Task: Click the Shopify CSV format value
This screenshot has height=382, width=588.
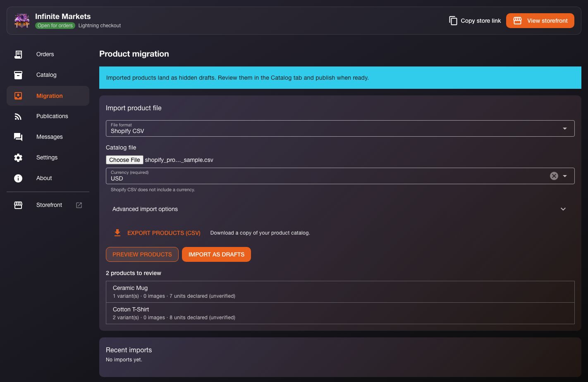Action: 127,131
